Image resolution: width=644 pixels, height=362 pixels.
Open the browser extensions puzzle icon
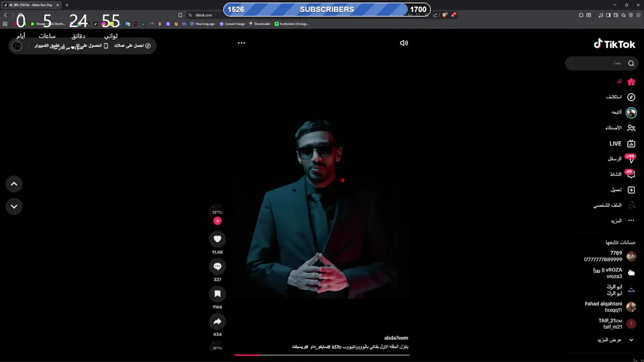point(581,15)
